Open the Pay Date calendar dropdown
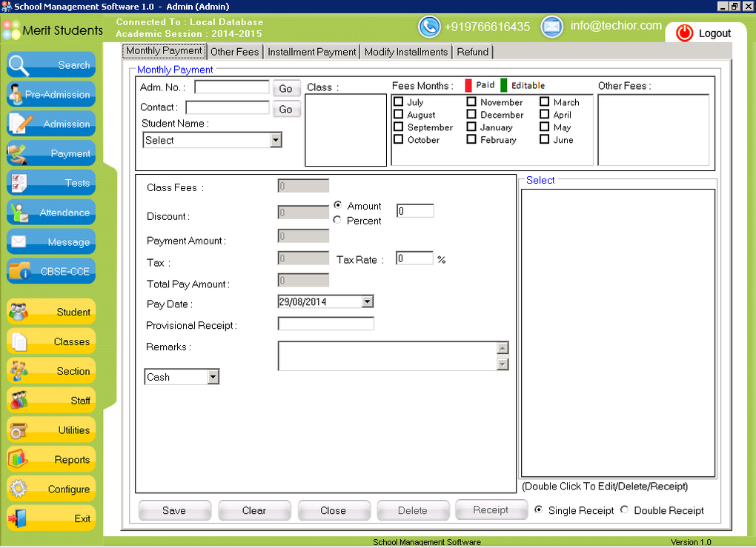 (x=368, y=301)
